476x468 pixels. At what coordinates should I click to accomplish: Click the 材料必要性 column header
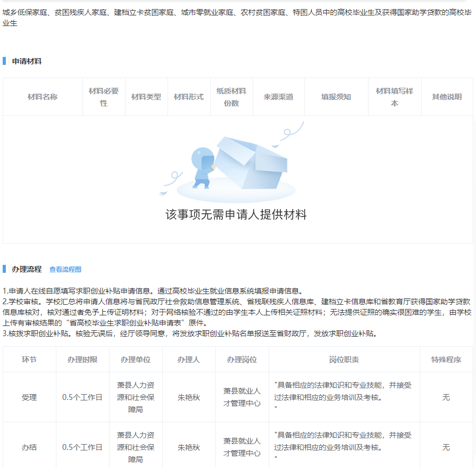tap(104, 97)
